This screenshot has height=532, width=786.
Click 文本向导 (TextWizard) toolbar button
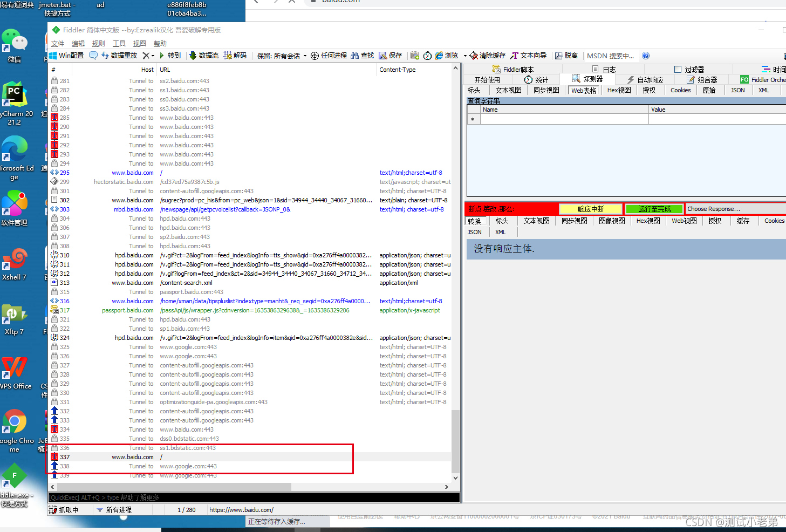coord(529,56)
